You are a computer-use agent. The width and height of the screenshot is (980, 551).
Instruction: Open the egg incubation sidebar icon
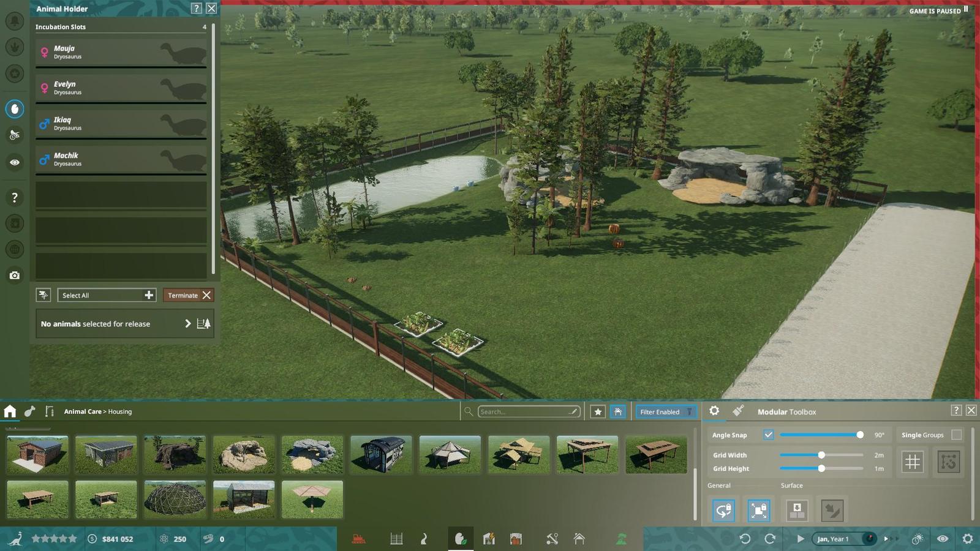pyautogui.click(x=15, y=109)
